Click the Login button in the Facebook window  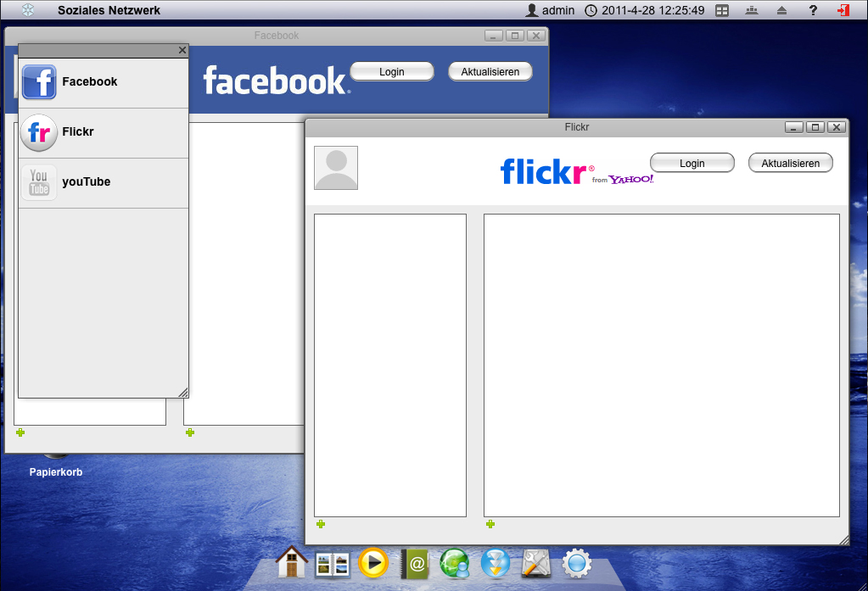pos(392,71)
